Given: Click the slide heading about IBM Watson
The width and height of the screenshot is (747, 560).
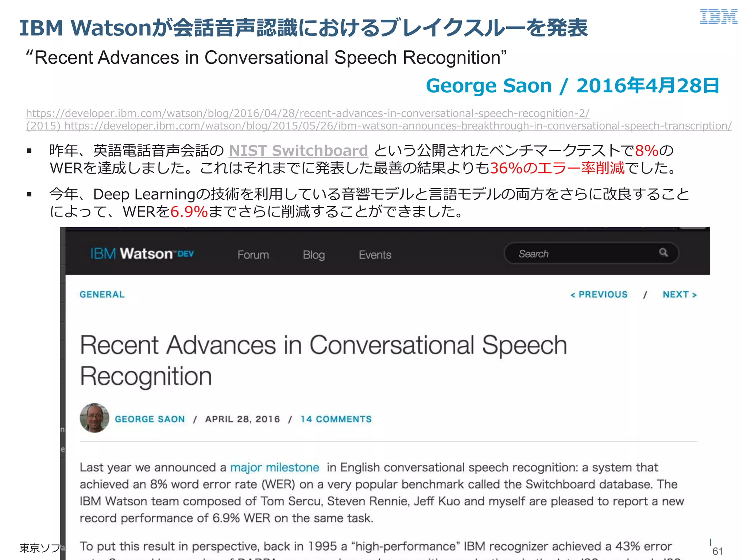Looking at the screenshot, I should (303, 28).
